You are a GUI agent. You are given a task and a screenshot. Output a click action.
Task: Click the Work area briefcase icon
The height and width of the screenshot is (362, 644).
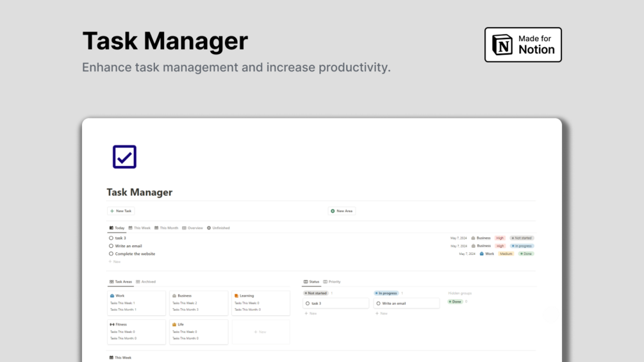point(112,296)
